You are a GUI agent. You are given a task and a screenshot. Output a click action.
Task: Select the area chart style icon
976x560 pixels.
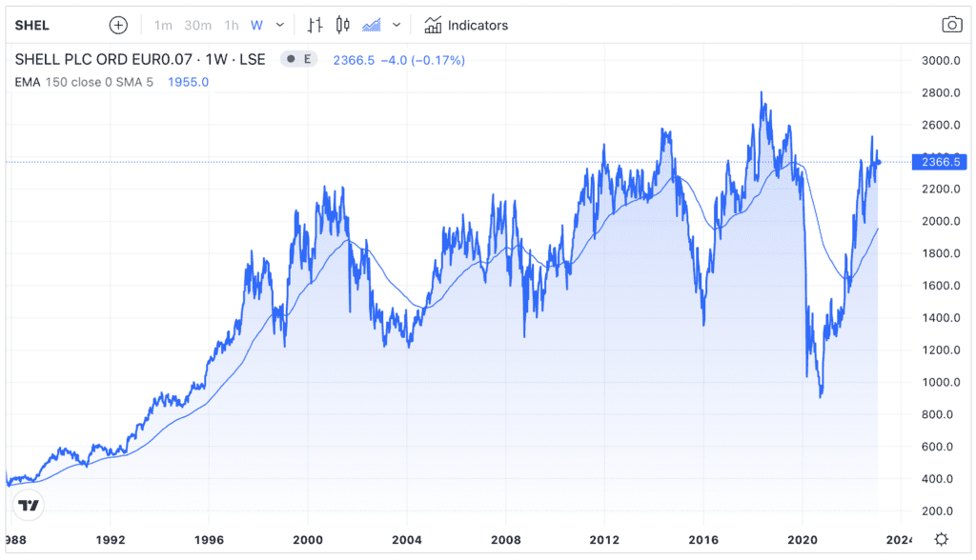(372, 25)
